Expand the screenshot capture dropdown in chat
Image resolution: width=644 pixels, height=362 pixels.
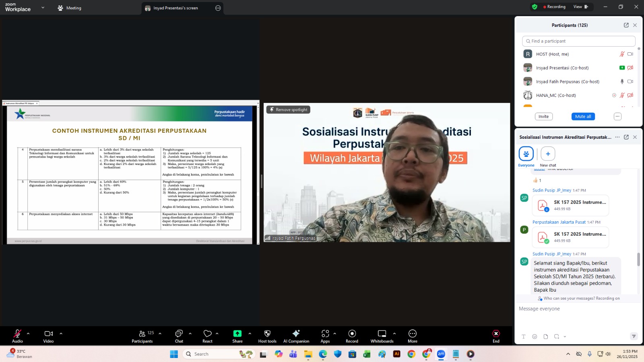pos(565,337)
